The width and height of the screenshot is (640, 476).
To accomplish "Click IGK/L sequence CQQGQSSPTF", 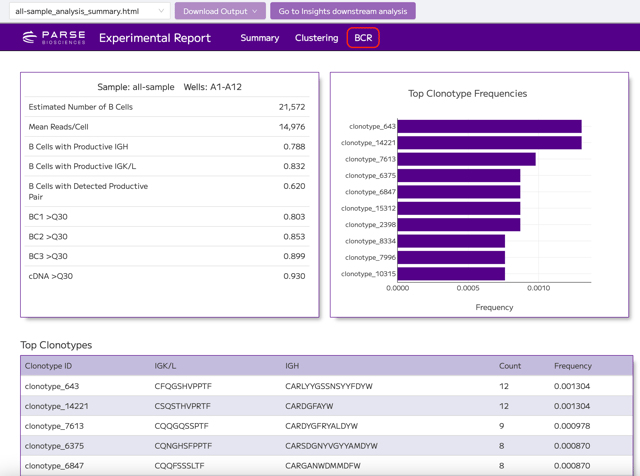I will [x=181, y=426].
